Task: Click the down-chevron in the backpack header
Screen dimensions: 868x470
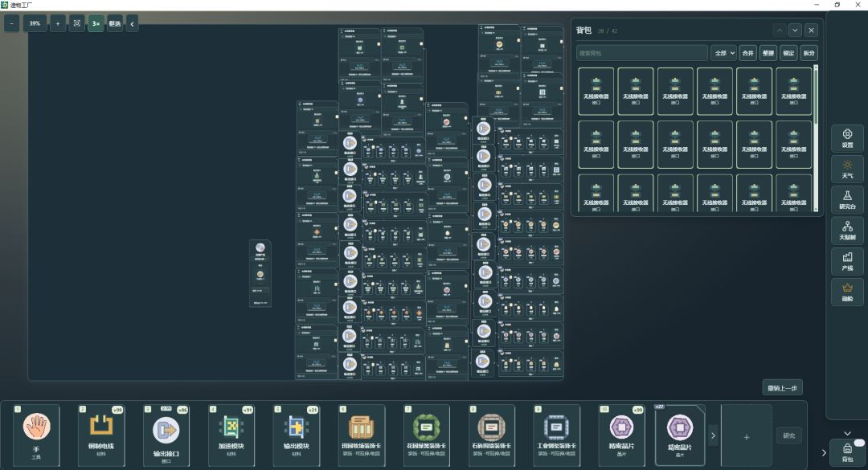Action: [795, 31]
